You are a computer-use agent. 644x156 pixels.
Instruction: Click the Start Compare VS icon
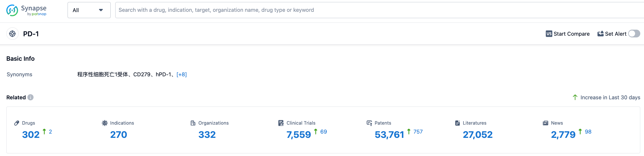[x=549, y=34]
